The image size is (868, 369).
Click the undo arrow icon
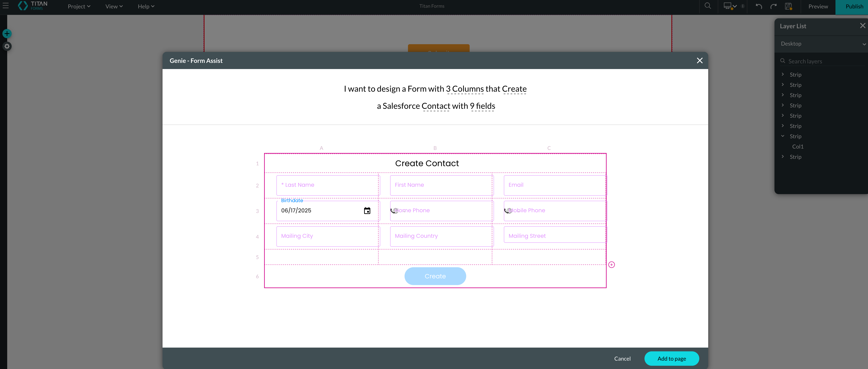759,6
